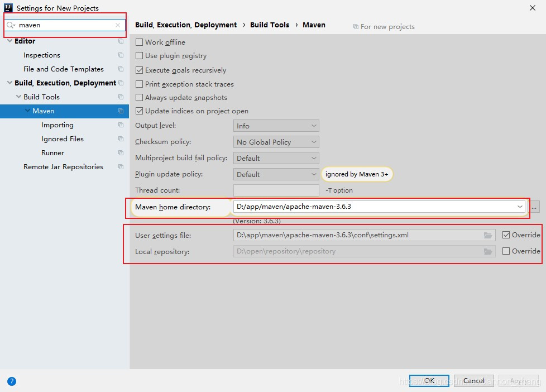Click the 'For new projects' indicator icon

[x=356, y=26]
